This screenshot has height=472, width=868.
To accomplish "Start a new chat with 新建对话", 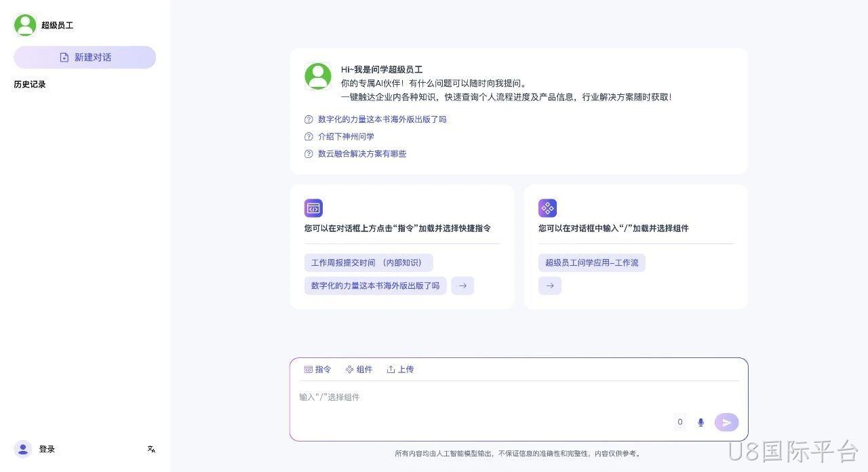I will coord(85,58).
